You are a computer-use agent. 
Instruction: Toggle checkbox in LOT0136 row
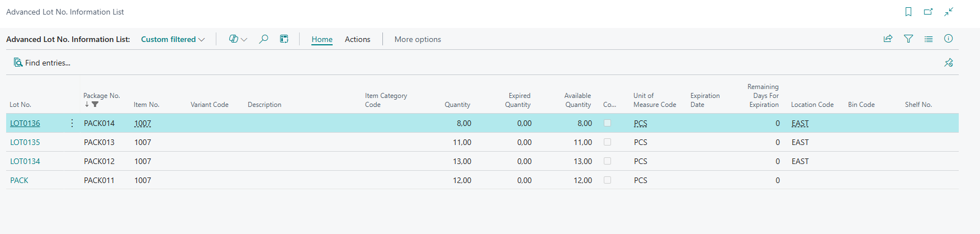(x=607, y=123)
